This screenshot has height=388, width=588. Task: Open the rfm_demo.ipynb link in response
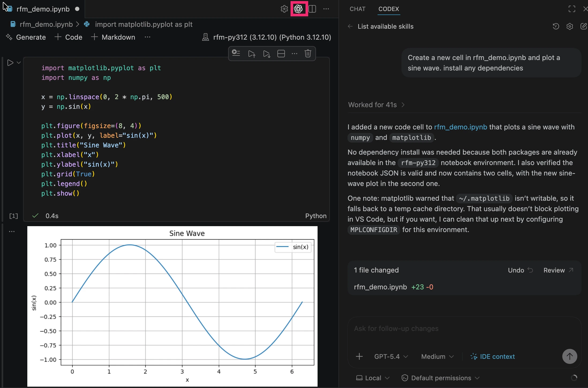(x=460, y=127)
